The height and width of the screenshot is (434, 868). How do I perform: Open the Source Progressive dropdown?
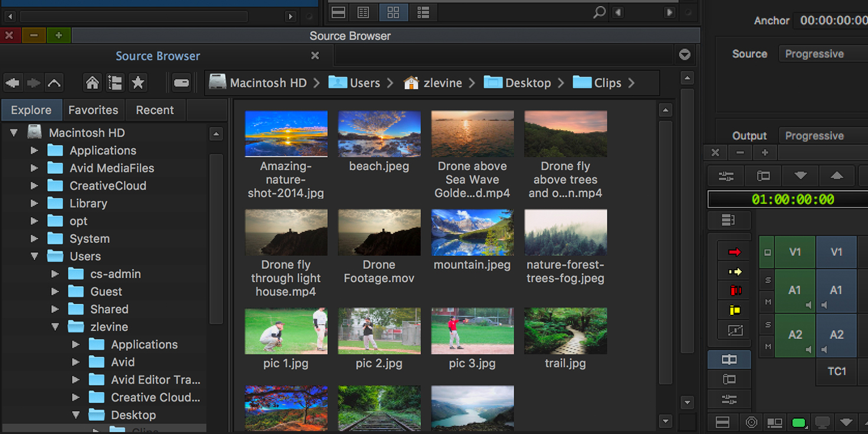tap(823, 54)
